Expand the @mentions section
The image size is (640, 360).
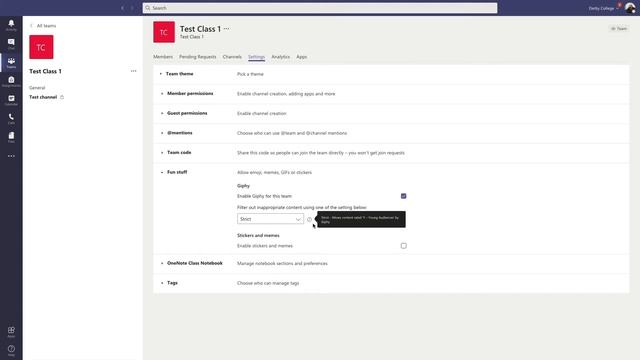162,133
